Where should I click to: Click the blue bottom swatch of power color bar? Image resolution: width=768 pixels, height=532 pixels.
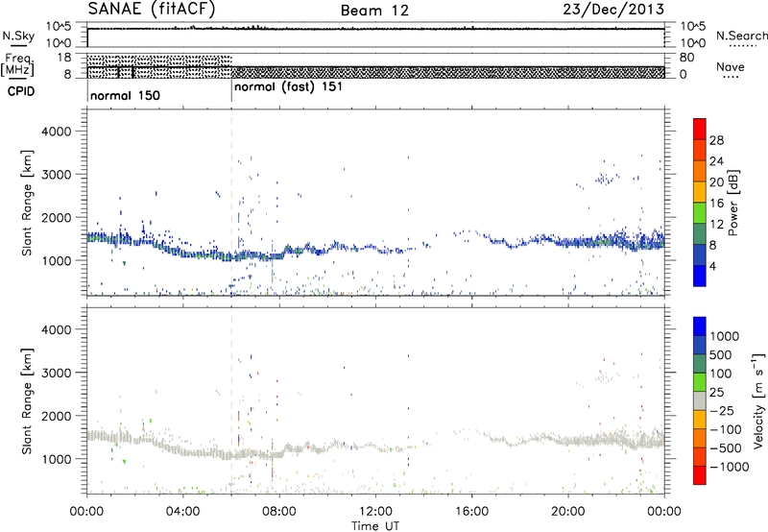[x=700, y=276]
